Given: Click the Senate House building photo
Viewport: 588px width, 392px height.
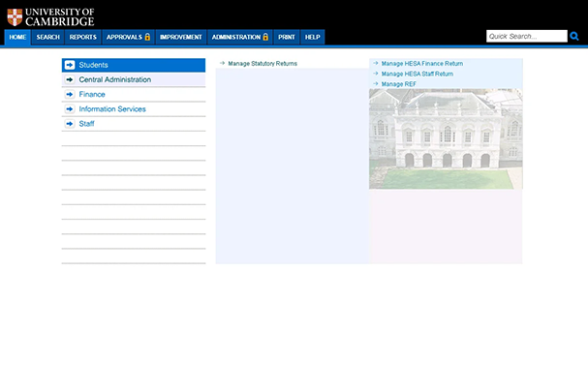Looking at the screenshot, I should click(x=446, y=138).
